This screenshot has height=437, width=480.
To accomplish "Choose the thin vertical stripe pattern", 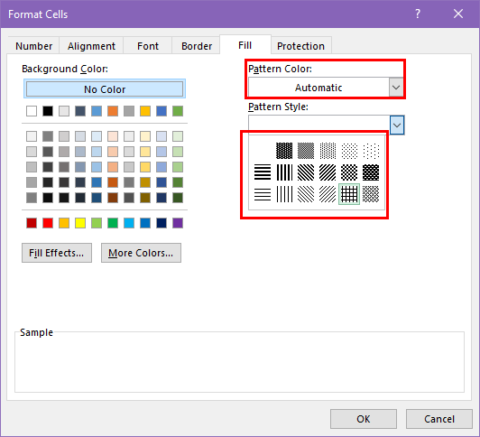I will 284,194.
